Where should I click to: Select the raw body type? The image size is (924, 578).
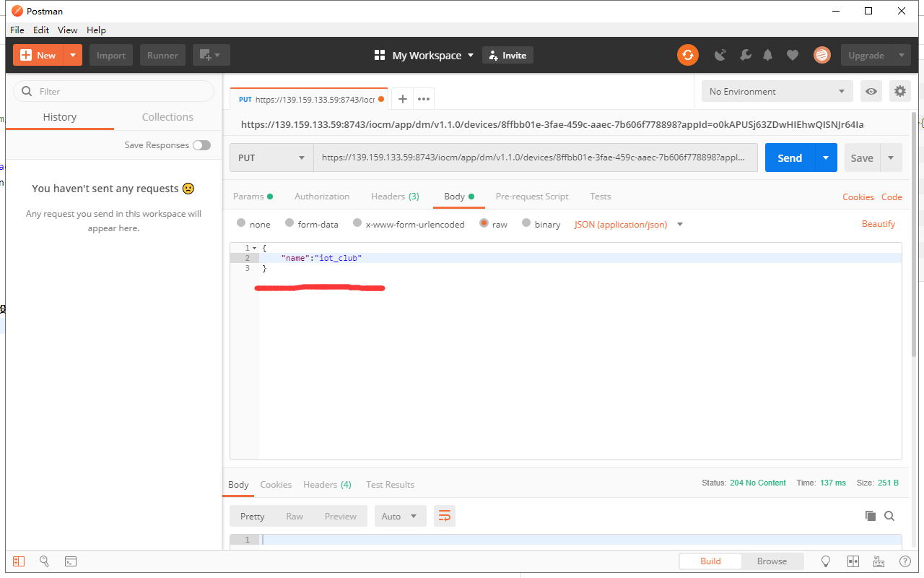[x=484, y=224]
